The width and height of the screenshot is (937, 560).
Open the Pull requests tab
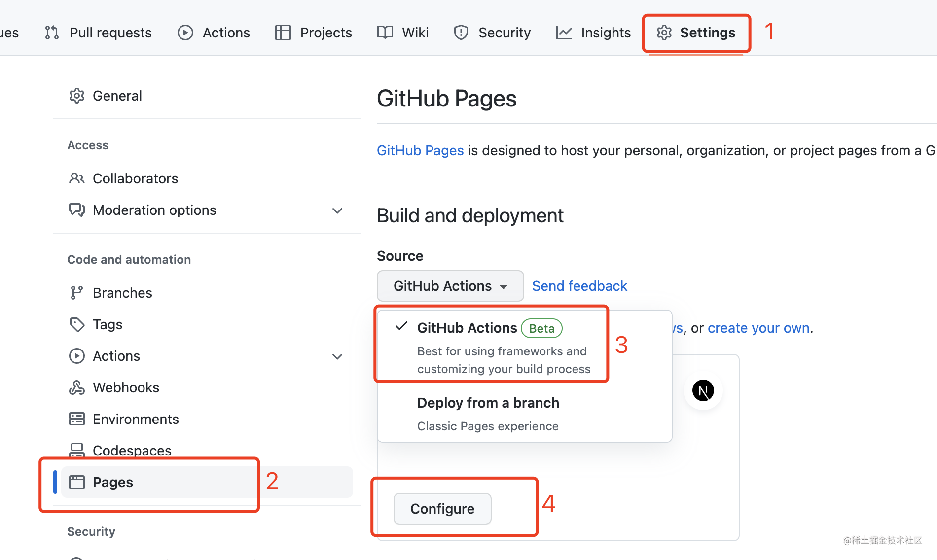point(98,33)
